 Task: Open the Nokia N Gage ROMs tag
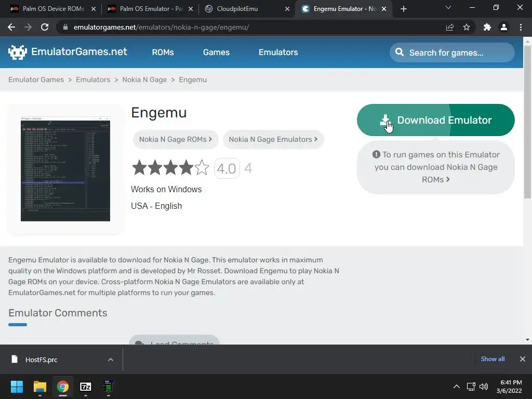(x=176, y=139)
